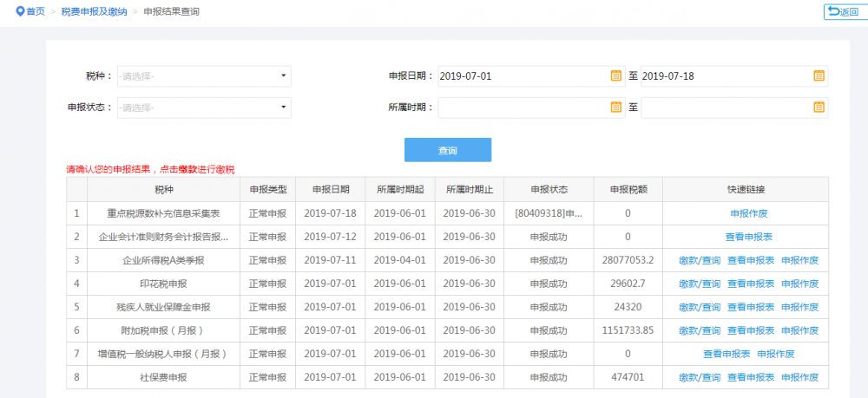The image size is (868, 398).
Task: Click the 快速链接 column header
Action: coord(746,190)
